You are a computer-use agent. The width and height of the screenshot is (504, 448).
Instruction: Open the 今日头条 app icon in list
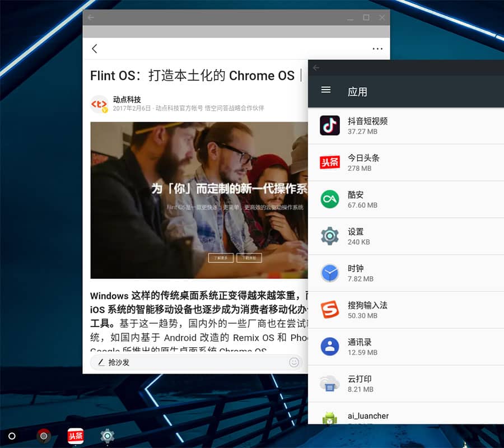click(329, 162)
